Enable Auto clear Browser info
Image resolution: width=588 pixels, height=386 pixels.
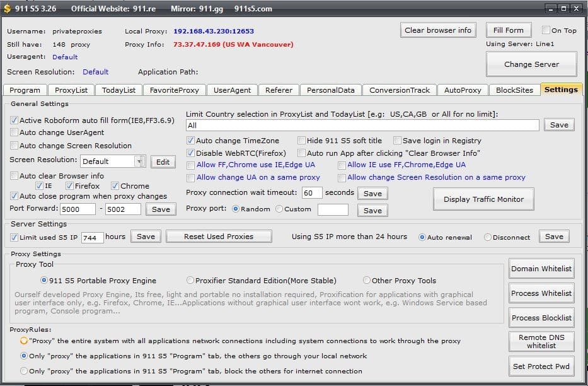(x=14, y=175)
